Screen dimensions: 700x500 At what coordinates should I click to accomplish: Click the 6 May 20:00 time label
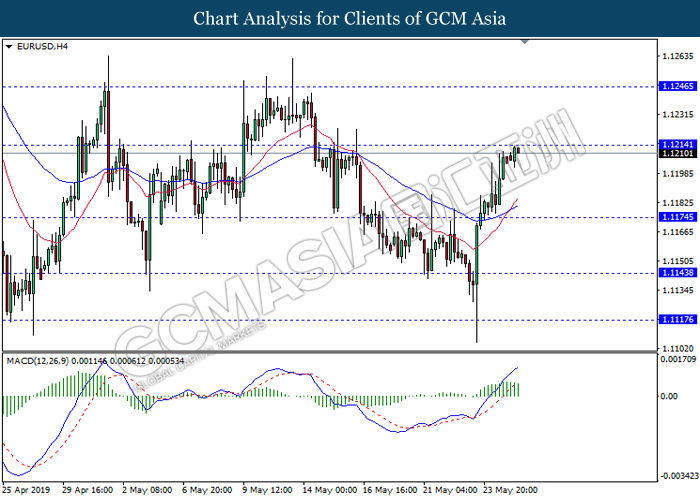point(207,490)
